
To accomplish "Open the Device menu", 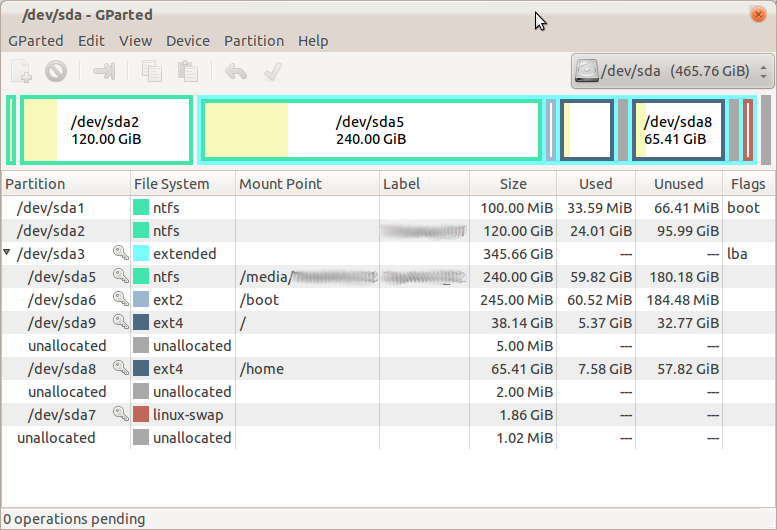I will tap(187, 41).
